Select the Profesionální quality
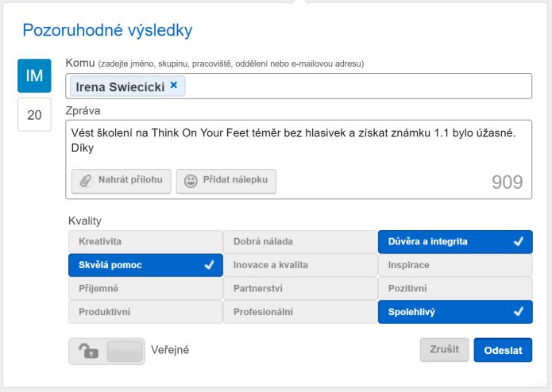This screenshot has height=392, width=552. 300,312
